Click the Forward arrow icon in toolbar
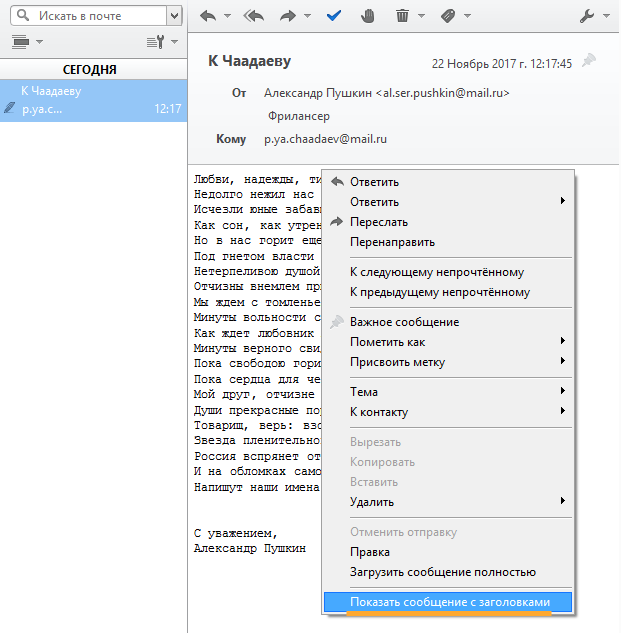Viewport: 621px width, 633px height. 291,16
